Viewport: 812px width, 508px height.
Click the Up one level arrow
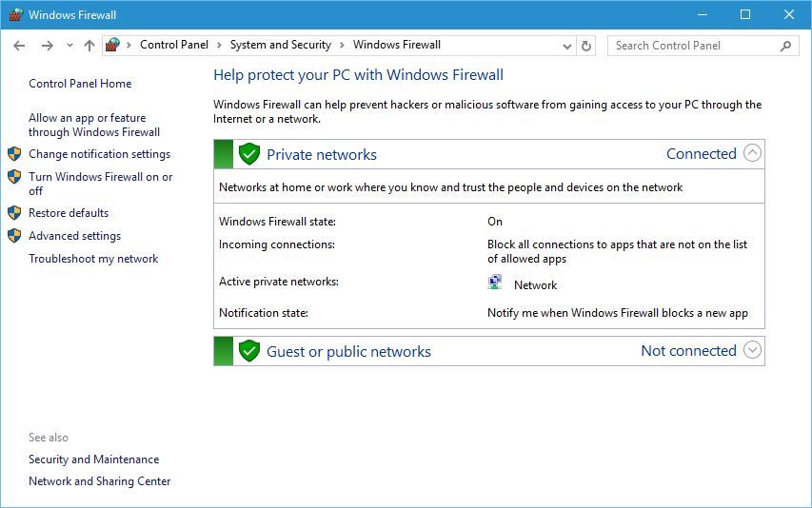point(89,46)
